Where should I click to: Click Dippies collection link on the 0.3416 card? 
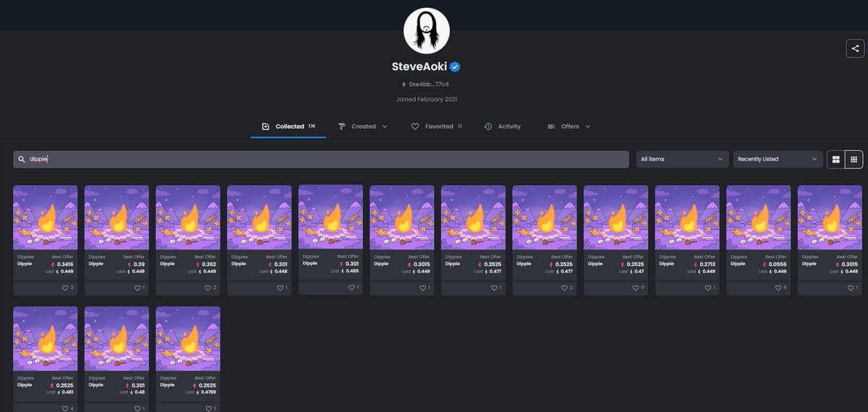pyautogui.click(x=25, y=257)
